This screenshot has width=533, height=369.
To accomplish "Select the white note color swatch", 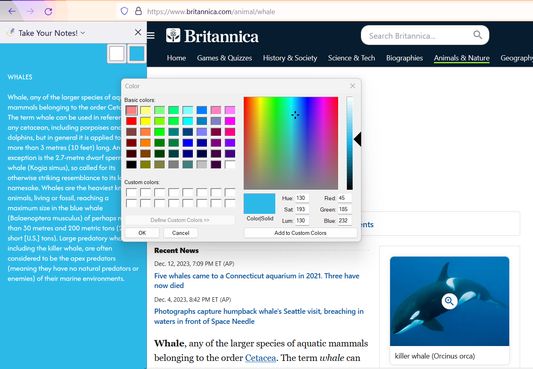I will 116,54.
